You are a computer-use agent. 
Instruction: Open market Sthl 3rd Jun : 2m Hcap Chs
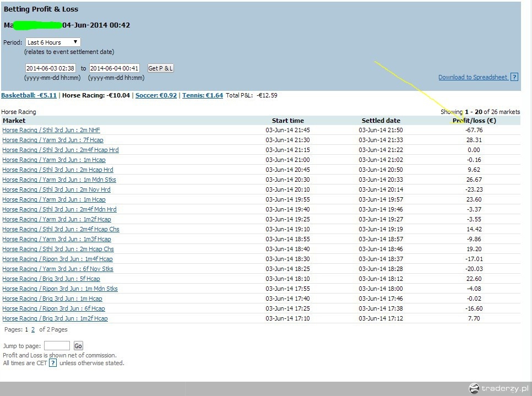pos(58,249)
